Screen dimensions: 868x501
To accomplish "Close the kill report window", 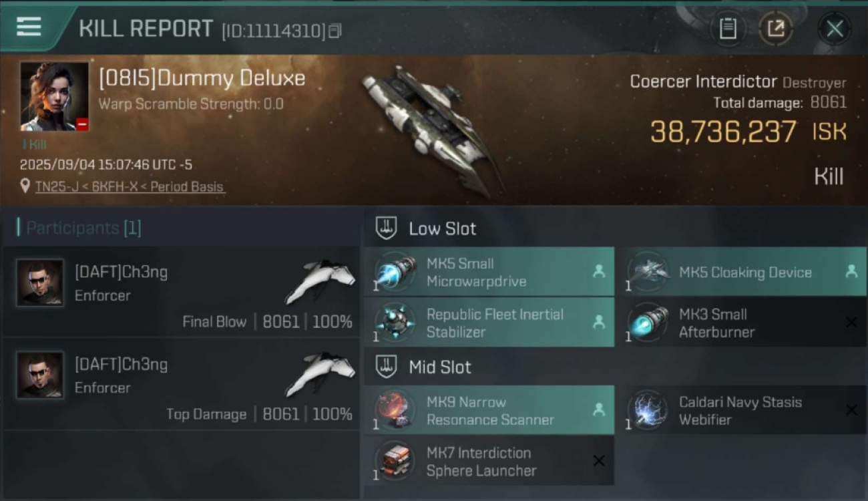I will (x=835, y=29).
